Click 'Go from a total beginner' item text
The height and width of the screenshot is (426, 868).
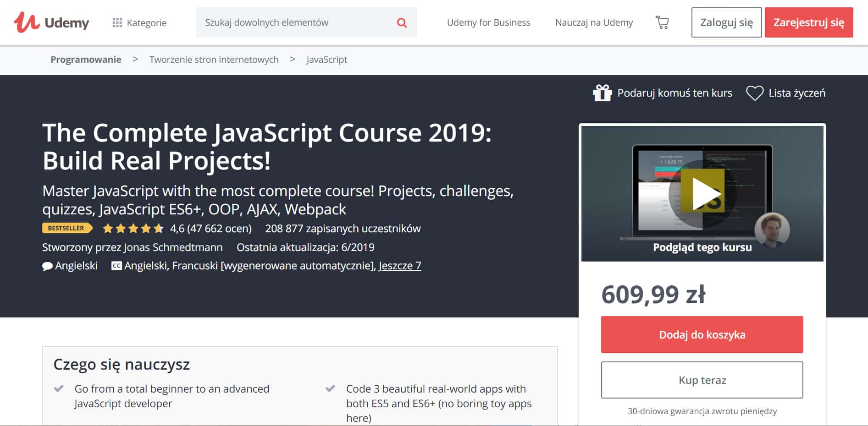point(172,396)
